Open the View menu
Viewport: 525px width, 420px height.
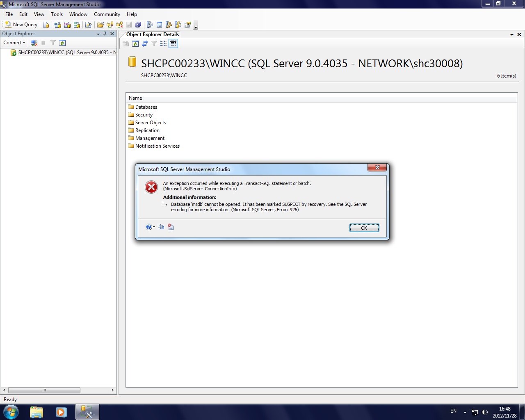pyautogui.click(x=39, y=14)
